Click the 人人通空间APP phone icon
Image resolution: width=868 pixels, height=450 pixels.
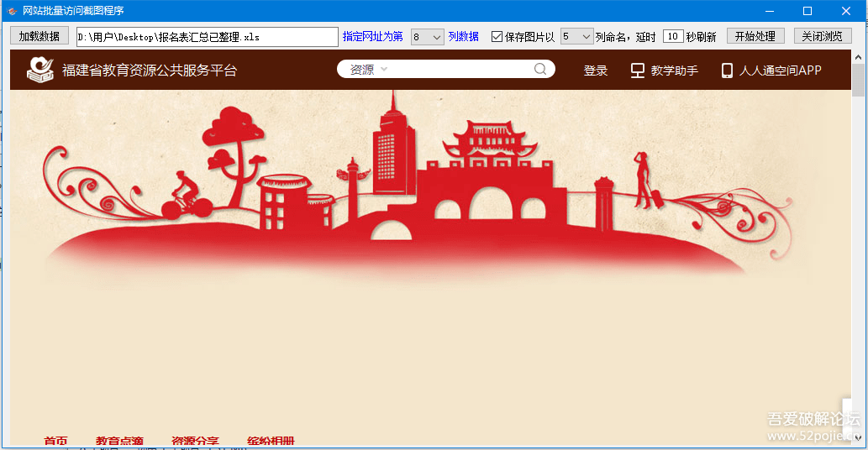click(x=727, y=71)
